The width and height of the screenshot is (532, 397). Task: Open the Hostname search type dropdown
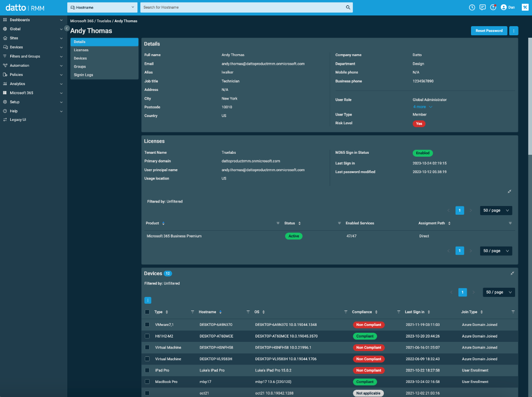tap(102, 7)
